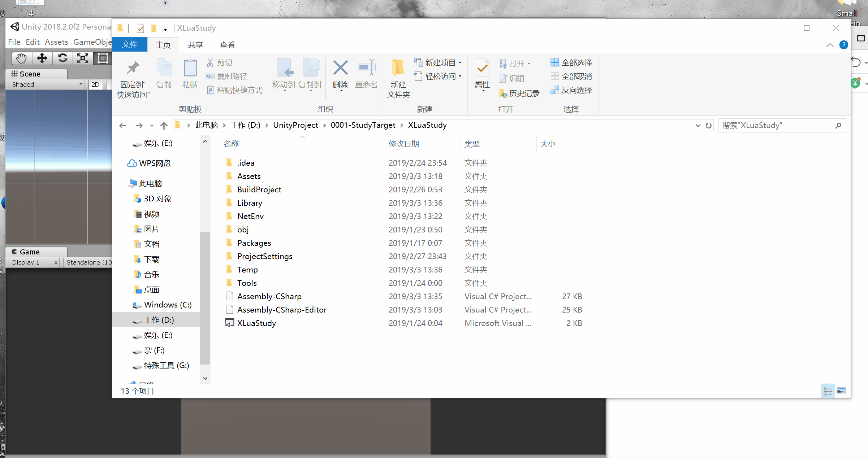
Task: Toggle 2D mode in Scene view
Action: [95, 84]
